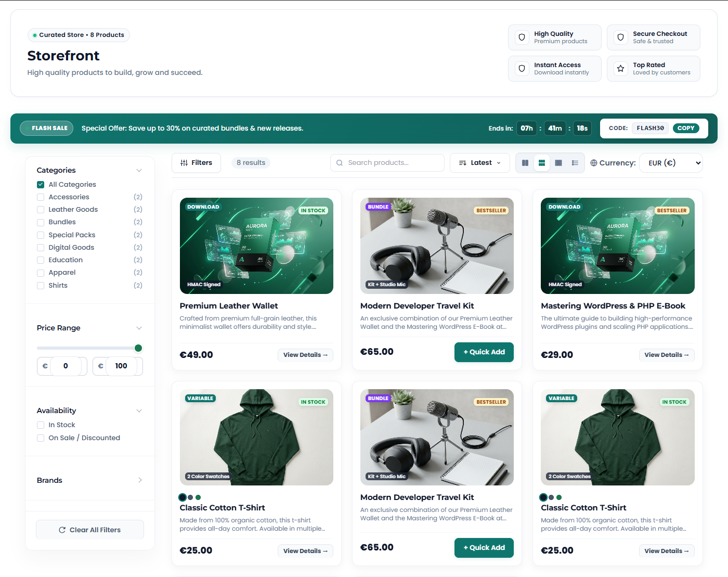Screen dimensions: 728x577
Task: Click the magnifier icon in search box
Action: (340, 163)
